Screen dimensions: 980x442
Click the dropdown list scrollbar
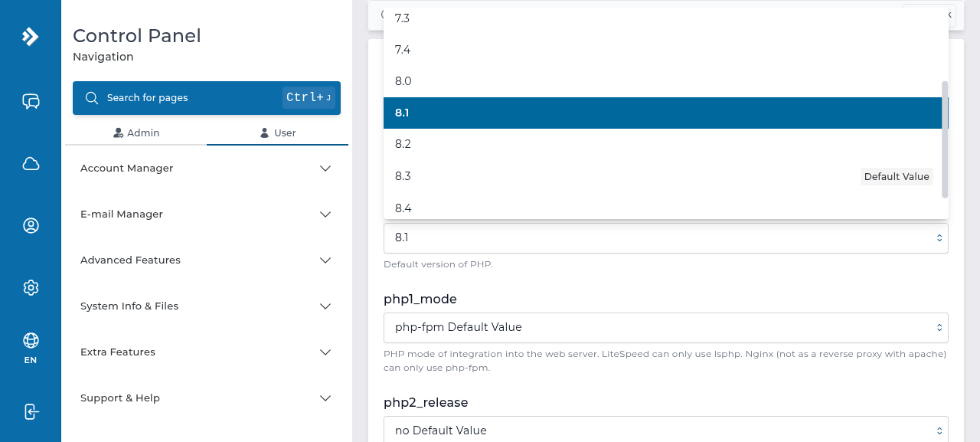point(945,139)
